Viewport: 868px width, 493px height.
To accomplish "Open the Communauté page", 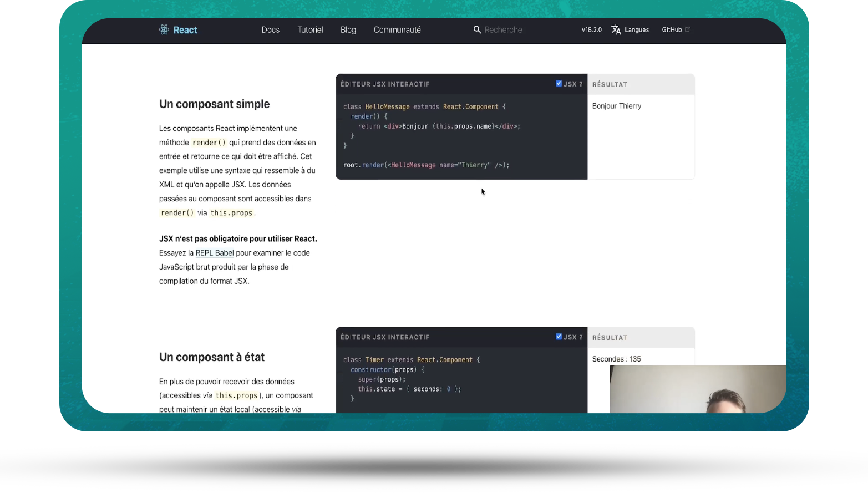I will (x=397, y=30).
